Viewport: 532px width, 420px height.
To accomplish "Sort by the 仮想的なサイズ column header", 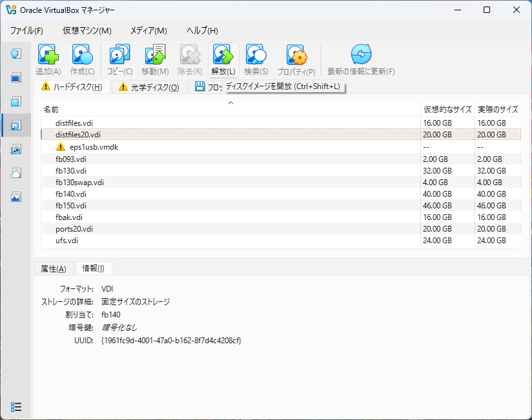I will pyautogui.click(x=447, y=110).
